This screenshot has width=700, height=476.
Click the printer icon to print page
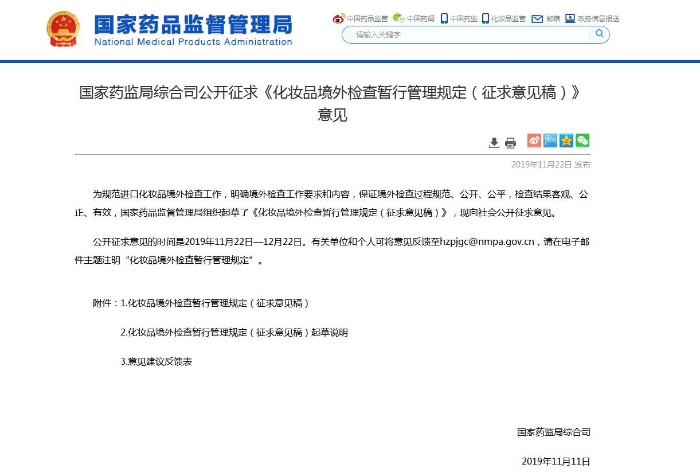coord(510,142)
